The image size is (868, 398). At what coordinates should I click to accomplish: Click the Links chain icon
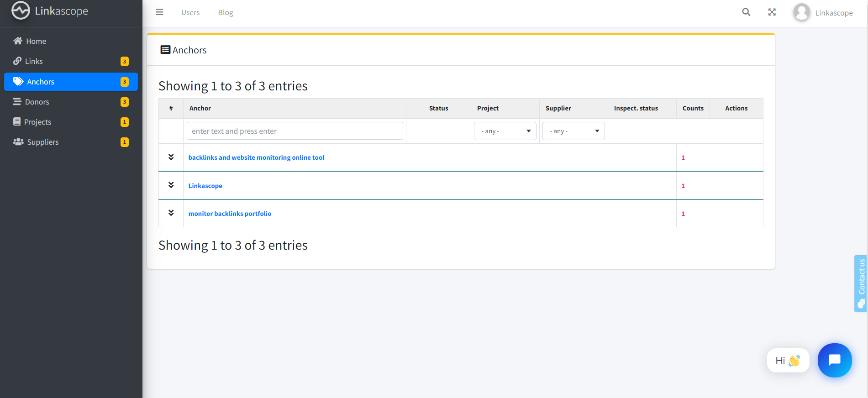coord(17,61)
